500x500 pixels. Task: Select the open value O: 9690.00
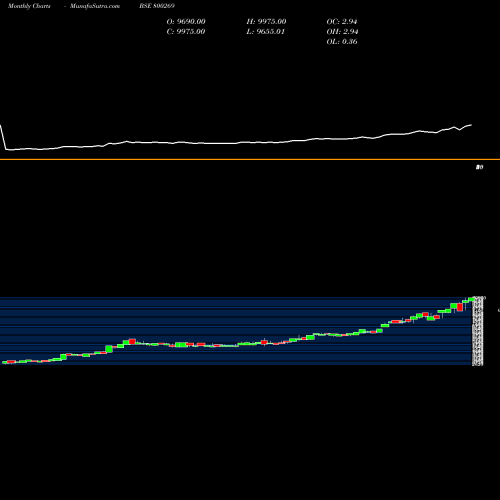point(186,22)
